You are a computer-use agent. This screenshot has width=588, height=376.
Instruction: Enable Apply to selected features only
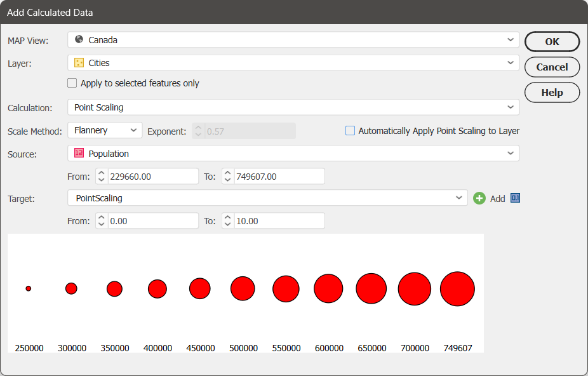(x=72, y=83)
